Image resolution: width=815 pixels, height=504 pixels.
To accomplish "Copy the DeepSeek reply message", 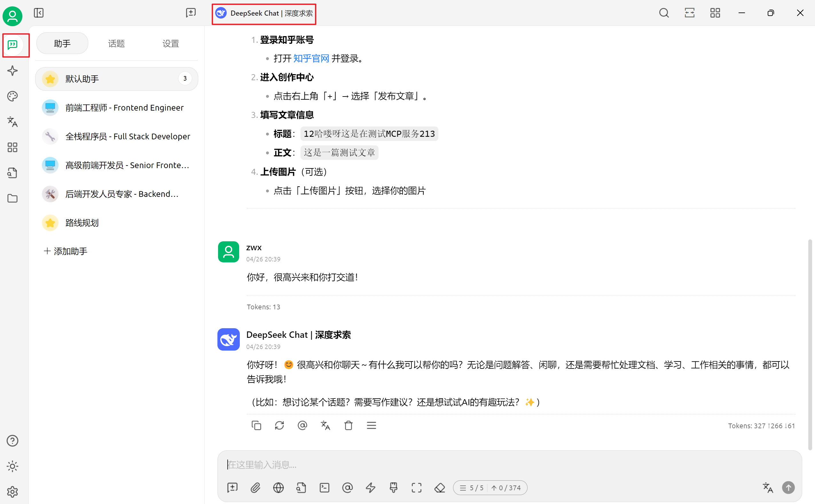I will point(256,425).
